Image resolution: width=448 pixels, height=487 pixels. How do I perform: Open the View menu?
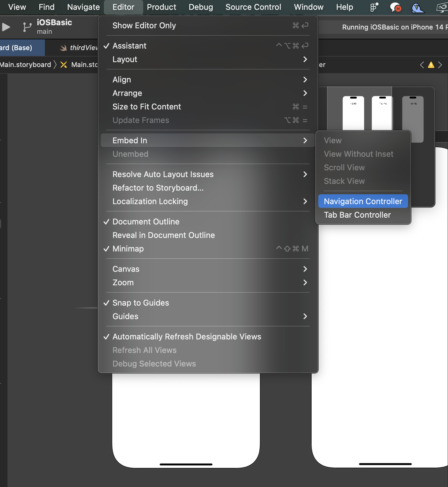(x=17, y=7)
